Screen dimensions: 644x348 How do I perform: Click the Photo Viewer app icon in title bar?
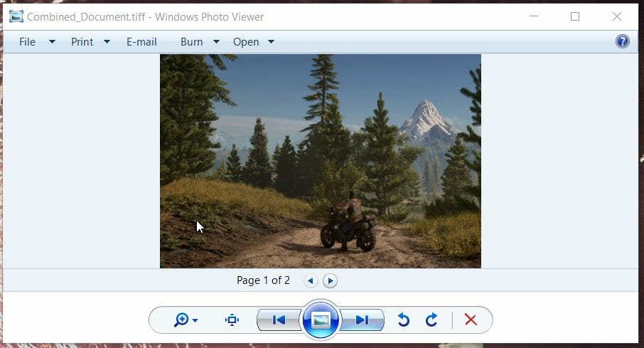[x=16, y=16]
